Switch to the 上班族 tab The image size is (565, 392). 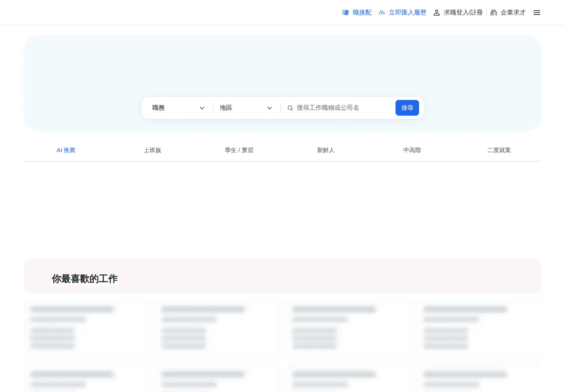(152, 150)
